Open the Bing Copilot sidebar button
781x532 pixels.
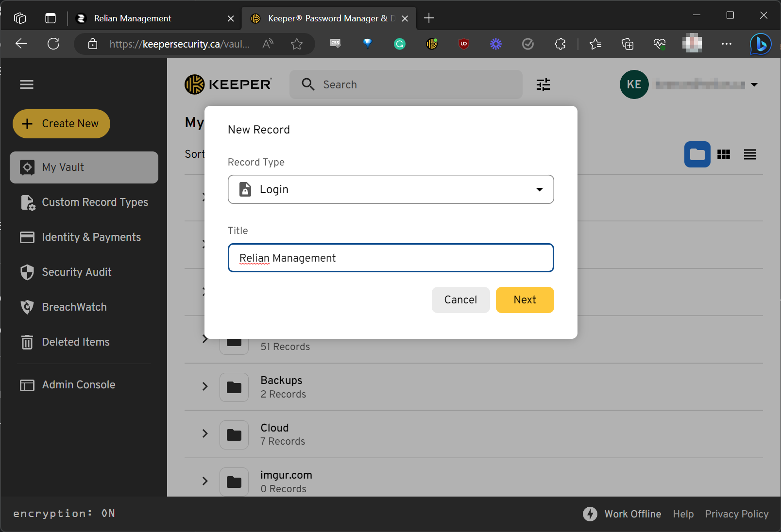[x=761, y=44]
